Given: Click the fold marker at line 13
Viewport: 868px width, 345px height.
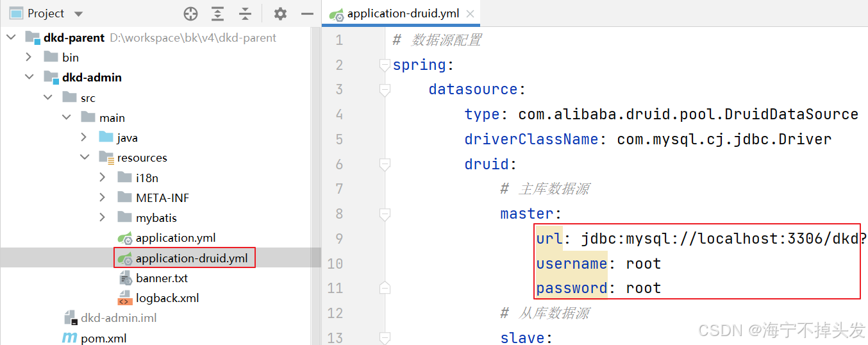Looking at the screenshot, I should click(x=385, y=337).
